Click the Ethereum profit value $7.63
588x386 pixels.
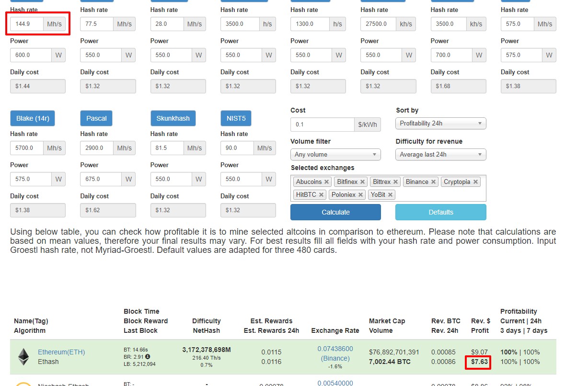pos(479,362)
